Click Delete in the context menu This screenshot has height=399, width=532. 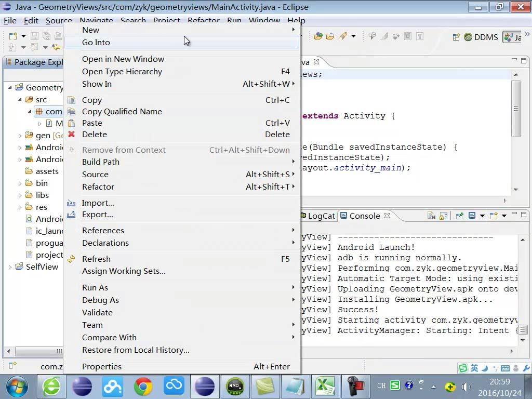click(94, 134)
